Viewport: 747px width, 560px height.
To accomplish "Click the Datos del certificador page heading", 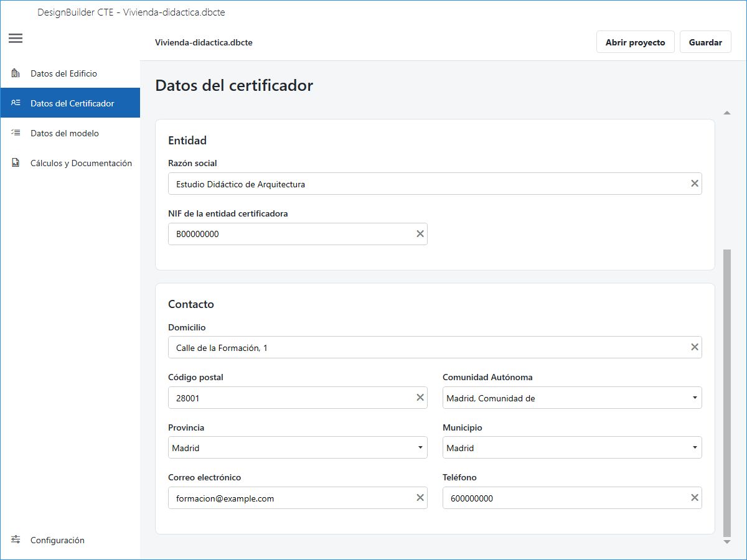I will (234, 85).
